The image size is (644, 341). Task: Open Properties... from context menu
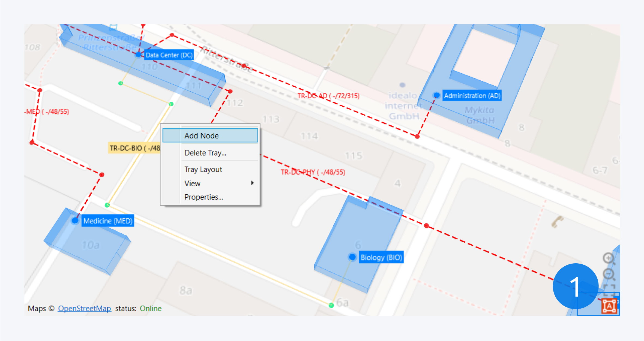(203, 197)
